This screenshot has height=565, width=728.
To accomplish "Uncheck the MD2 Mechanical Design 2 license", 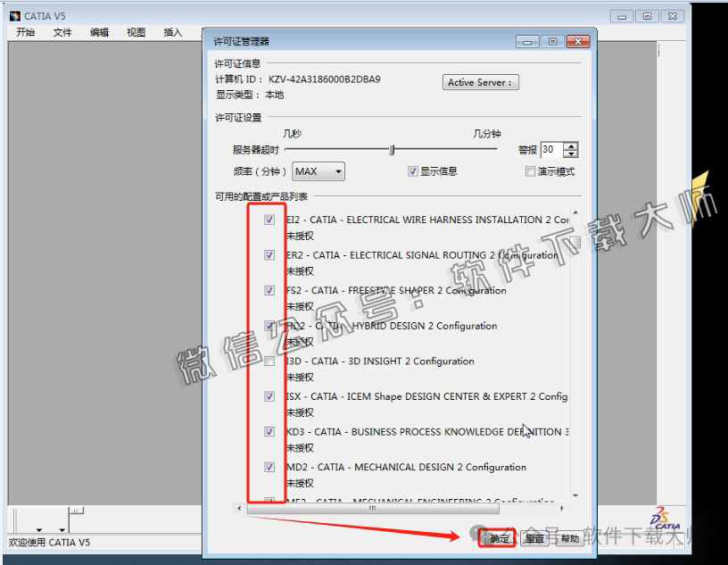I will tap(269, 466).
